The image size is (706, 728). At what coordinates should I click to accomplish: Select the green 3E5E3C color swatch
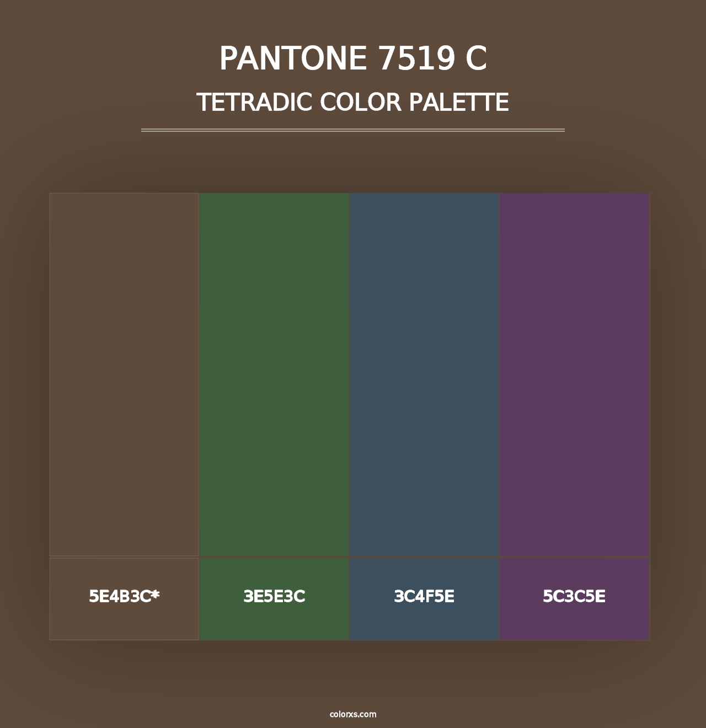274,374
